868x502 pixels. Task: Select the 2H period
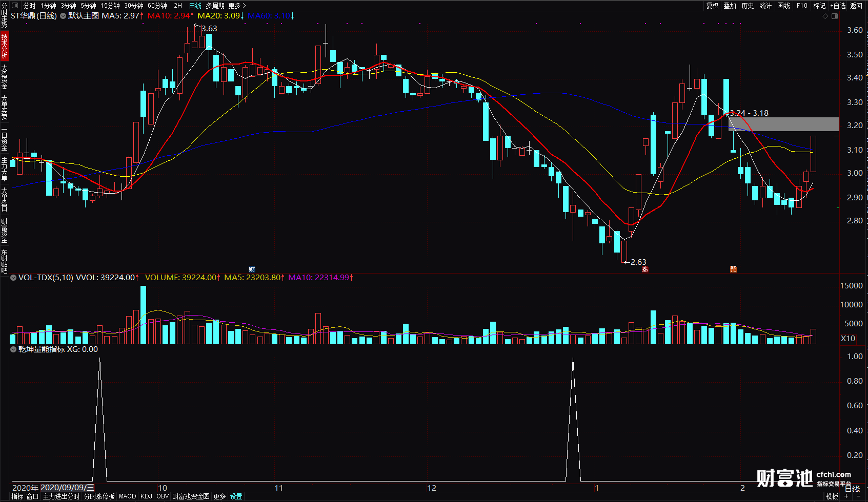(x=178, y=6)
